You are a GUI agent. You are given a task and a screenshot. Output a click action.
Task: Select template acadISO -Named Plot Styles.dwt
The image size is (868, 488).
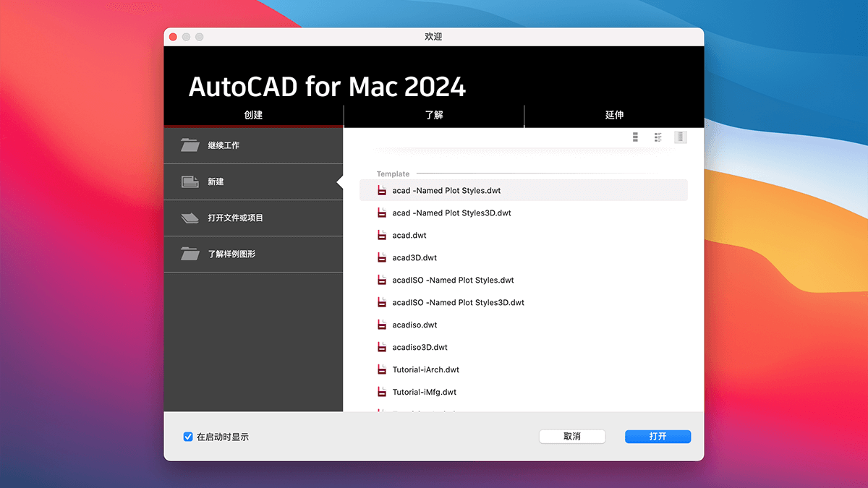click(524, 281)
